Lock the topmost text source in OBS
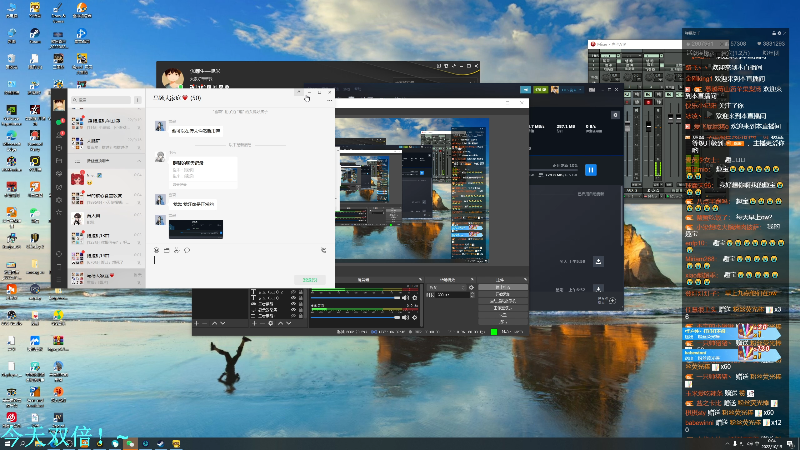Screen dimensions: 800x450 tap(301, 292)
